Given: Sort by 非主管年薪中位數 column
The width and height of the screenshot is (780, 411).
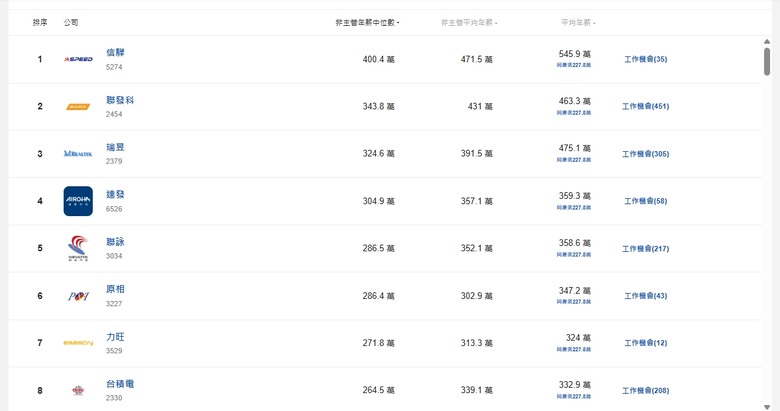Looking at the screenshot, I should [x=367, y=22].
